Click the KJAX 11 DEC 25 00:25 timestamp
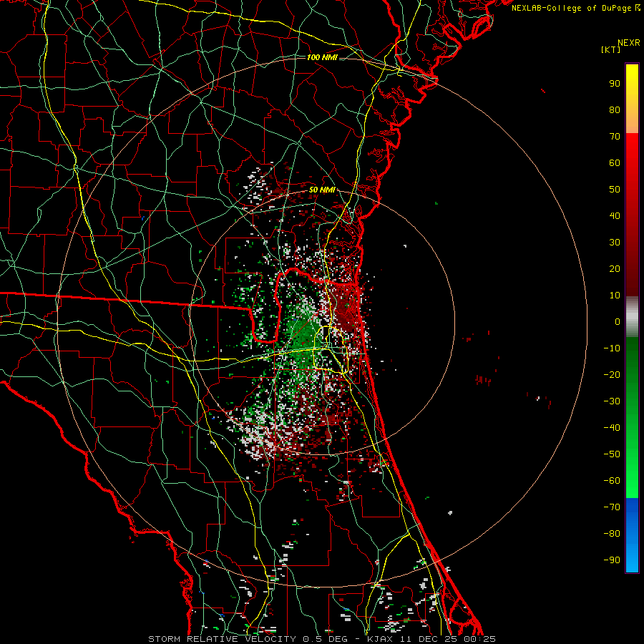This screenshot has height=644, width=644. coord(431,639)
